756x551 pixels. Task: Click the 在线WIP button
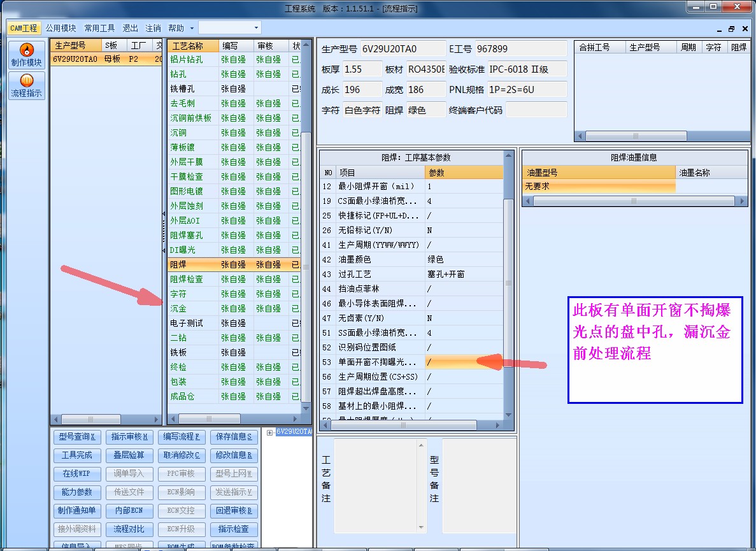coord(76,474)
